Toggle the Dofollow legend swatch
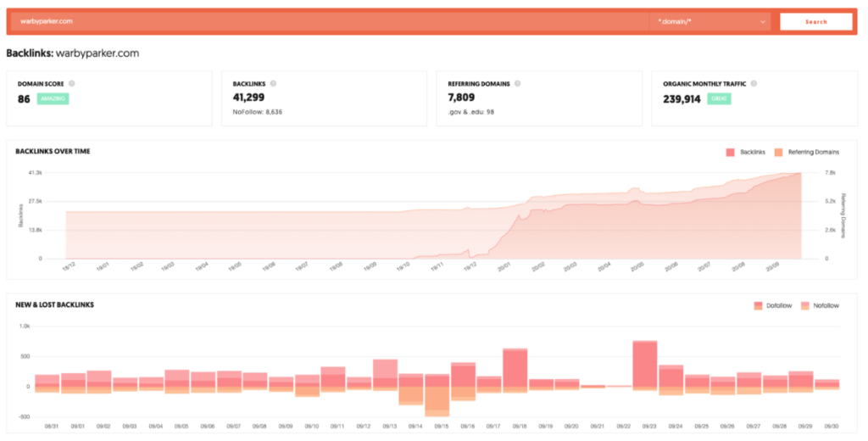This screenshot has width=868, height=441. click(758, 306)
